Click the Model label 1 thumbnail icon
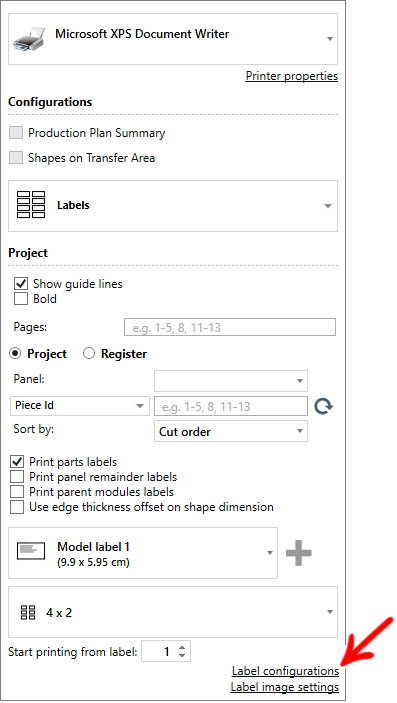The image size is (397, 703). click(x=31, y=551)
